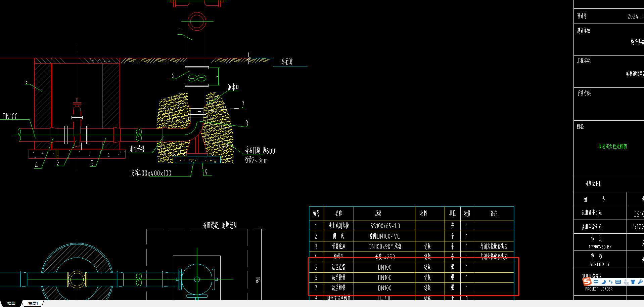Click 与消火栓配套供应 remark in row 3
The image size is (644, 307).
(x=494, y=246)
